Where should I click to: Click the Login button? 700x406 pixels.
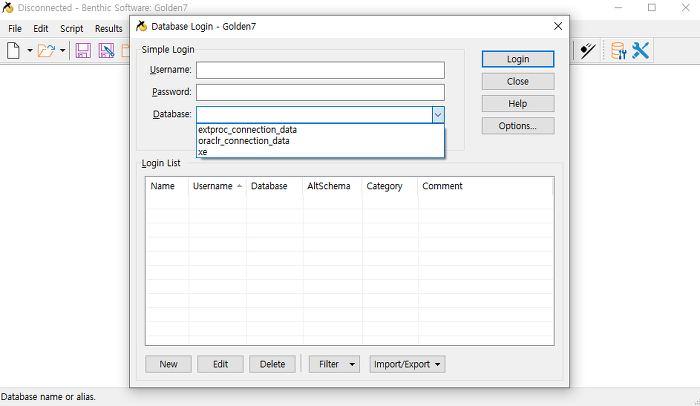(x=518, y=59)
